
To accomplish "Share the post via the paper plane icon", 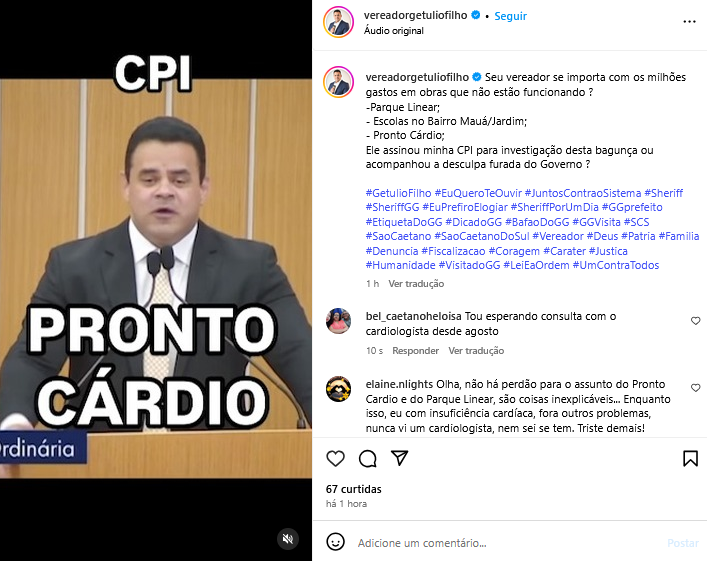I will pyautogui.click(x=399, y=458).
